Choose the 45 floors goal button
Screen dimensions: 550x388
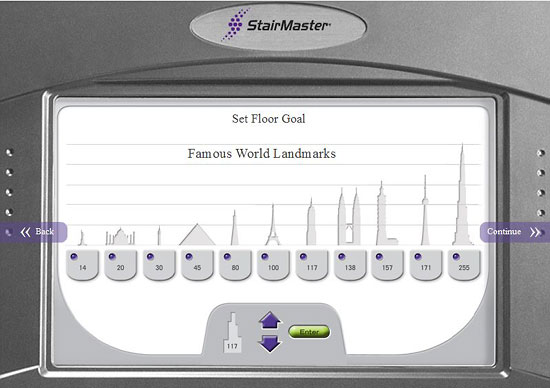tap(197, 265)
